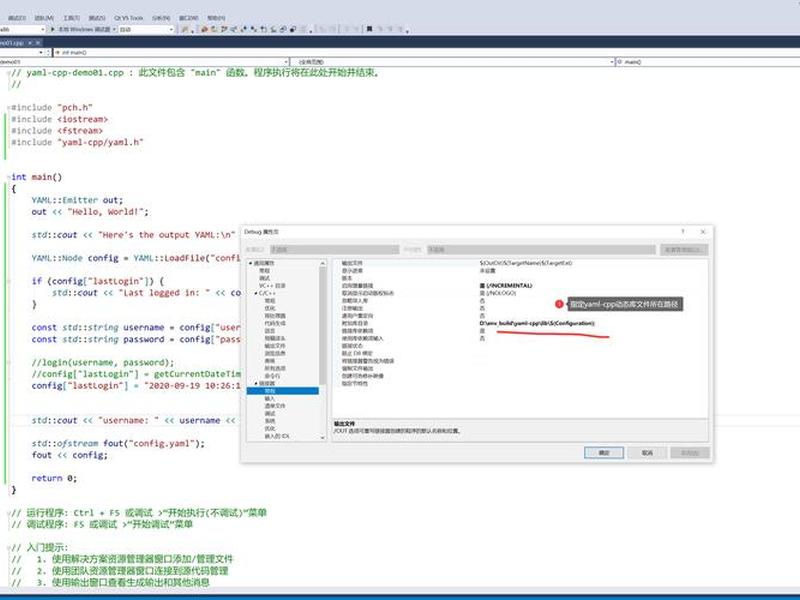Select the 显示进度 property row
Viewport: 800px width, 600px height.
[x=520, y=271]
